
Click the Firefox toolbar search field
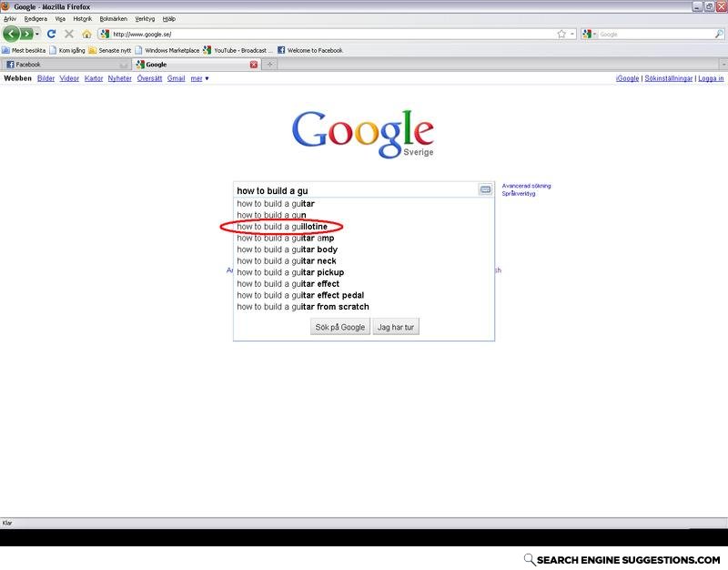655,34
